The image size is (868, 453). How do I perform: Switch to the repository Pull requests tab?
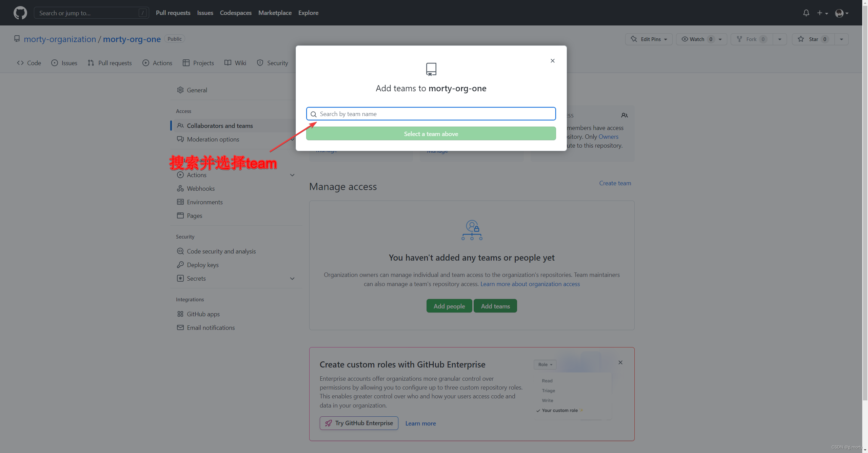coord(110,63)
